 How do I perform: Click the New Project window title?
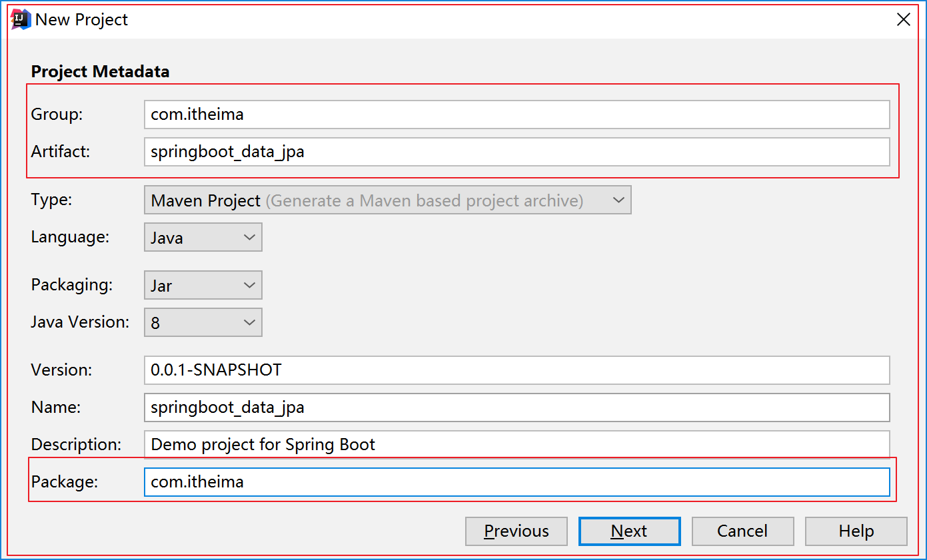pyautogui.click(x=81, y=20)
